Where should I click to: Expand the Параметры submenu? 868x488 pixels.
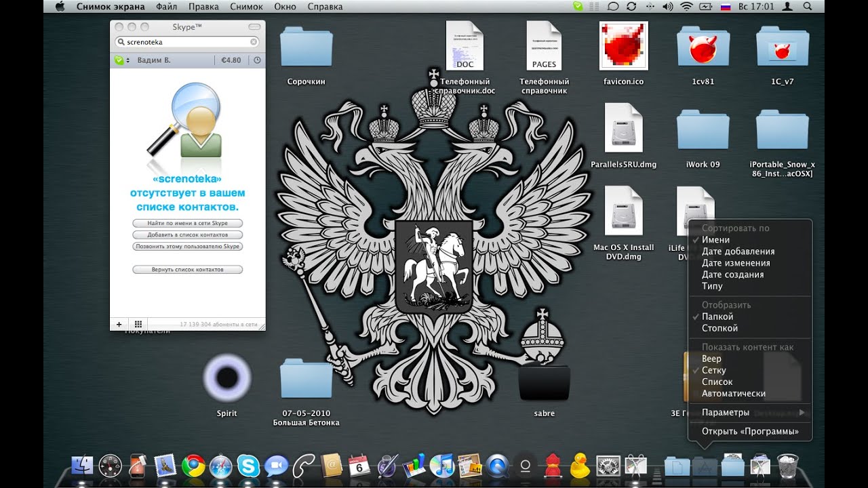750,412
